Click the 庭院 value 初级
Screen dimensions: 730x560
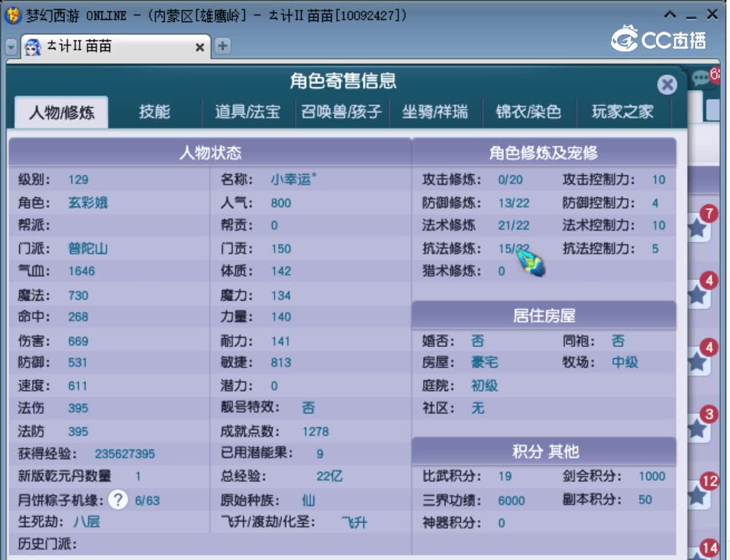[x=484, y=385]
